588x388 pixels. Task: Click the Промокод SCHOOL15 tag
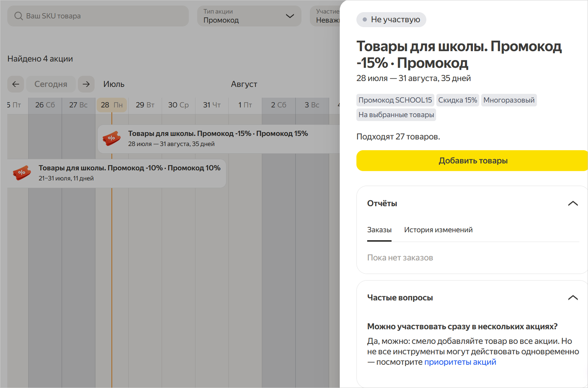click(x=395, y=100)
